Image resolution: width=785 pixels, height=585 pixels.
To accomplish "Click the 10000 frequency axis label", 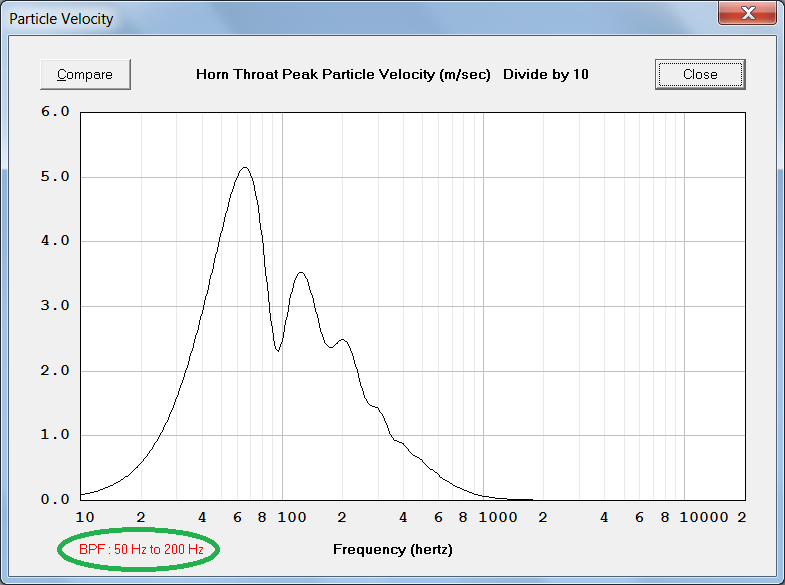I will [x=704, y=517].
